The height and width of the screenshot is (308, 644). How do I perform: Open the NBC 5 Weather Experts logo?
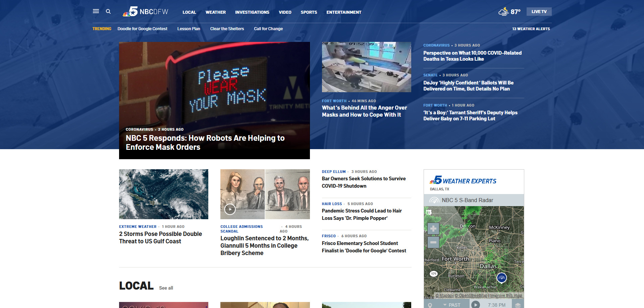point(463,180)
